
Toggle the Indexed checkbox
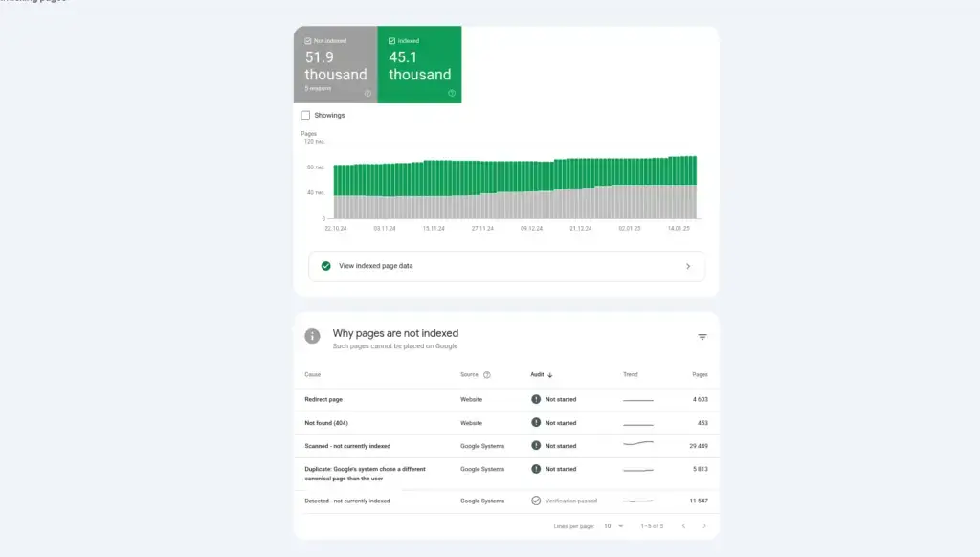coord(391,41)
